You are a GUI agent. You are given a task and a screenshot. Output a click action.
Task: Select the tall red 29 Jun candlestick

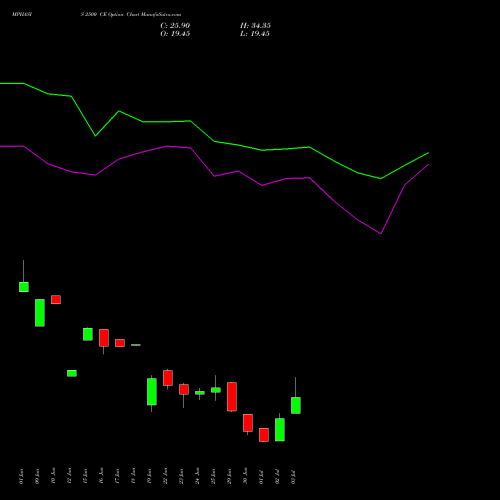(232, 397)
